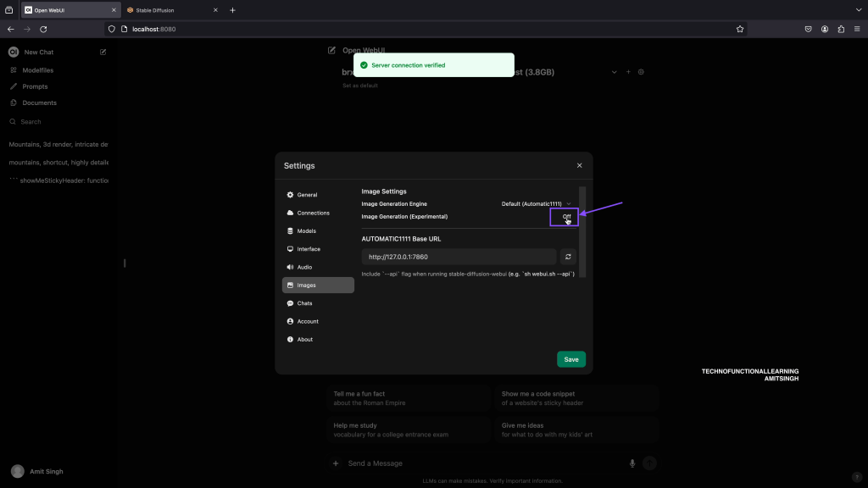
Task: Click the plus icon left of message input
Action: coord(336,463)
